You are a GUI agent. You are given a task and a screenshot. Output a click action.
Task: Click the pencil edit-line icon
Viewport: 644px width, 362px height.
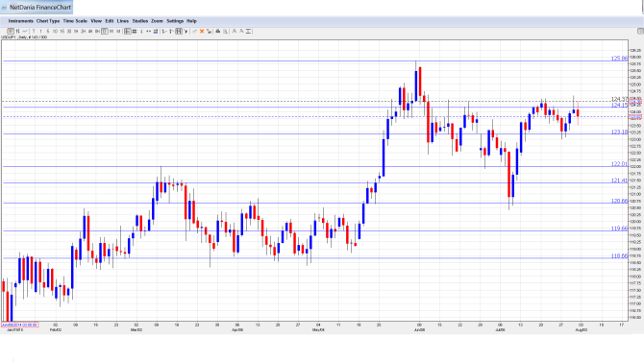195,31
